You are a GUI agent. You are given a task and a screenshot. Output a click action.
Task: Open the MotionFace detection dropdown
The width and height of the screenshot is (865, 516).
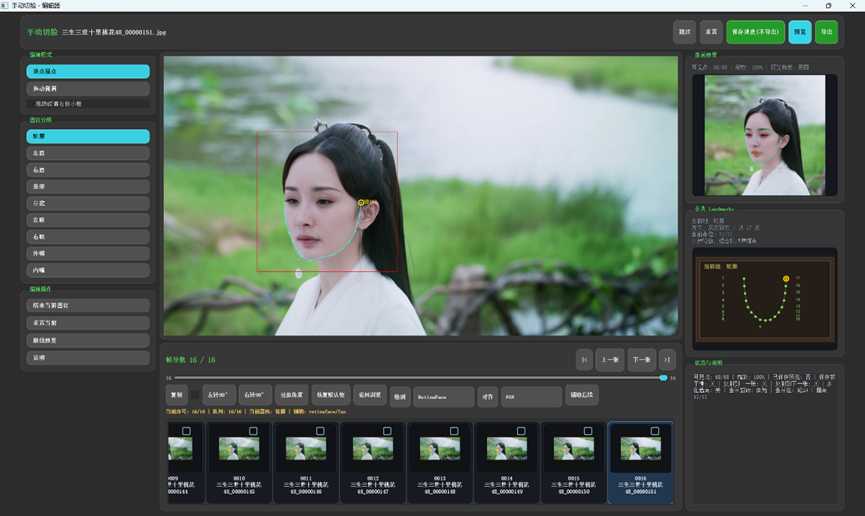click(444, 397)
